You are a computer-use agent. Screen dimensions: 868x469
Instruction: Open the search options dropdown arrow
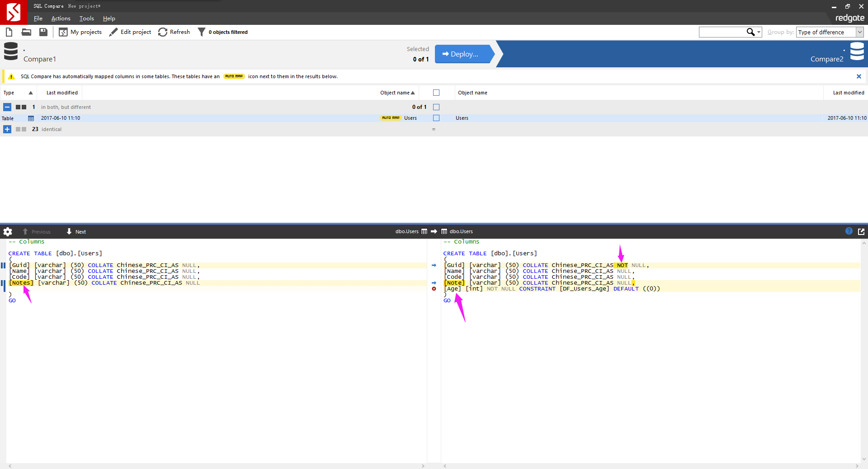[x=759, y=32]
